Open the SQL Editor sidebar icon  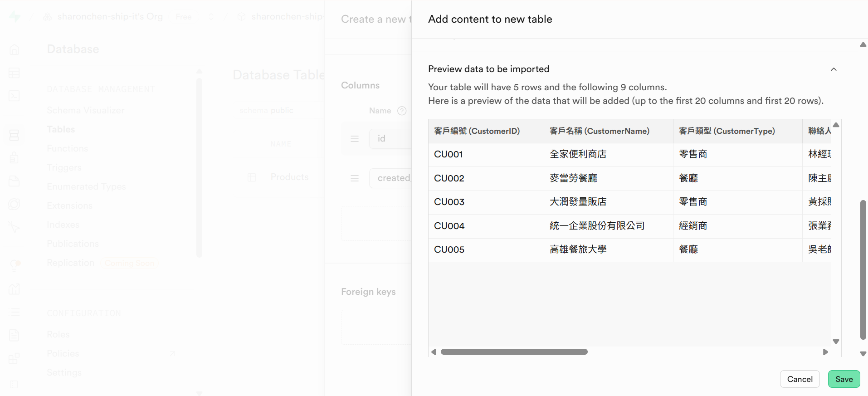coord(15,96)
